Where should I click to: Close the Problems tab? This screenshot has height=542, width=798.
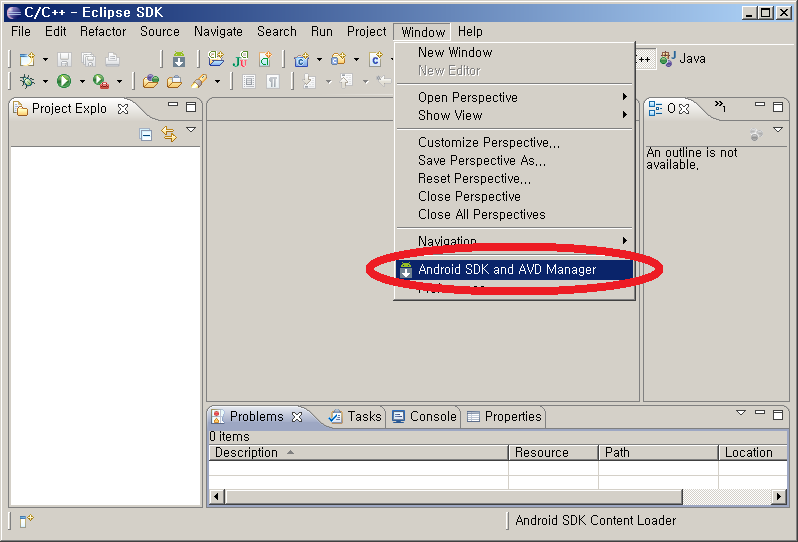[297, 417]
